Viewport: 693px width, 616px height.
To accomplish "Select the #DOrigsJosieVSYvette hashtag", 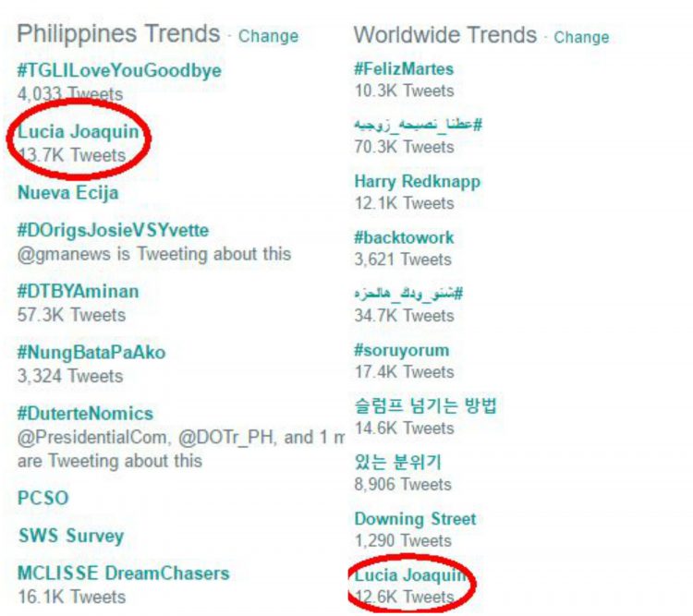I will 113,230.
